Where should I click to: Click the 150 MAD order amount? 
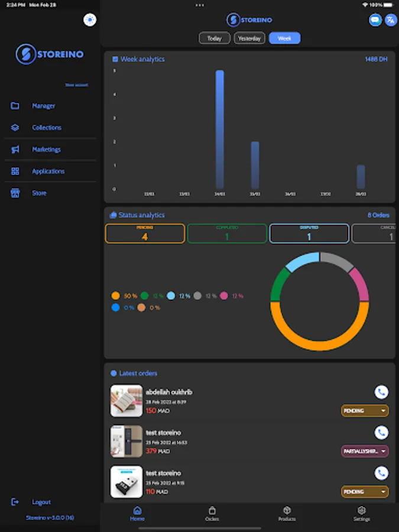pyautogui.click(x=158, y=411)
